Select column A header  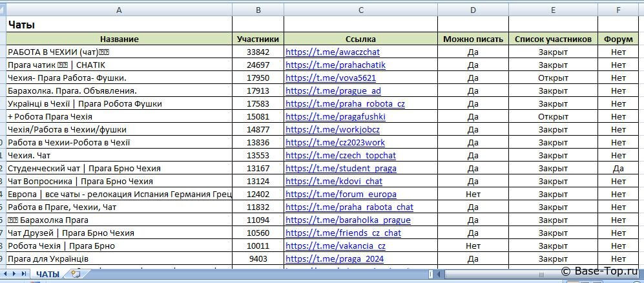[x=119, y=10]
